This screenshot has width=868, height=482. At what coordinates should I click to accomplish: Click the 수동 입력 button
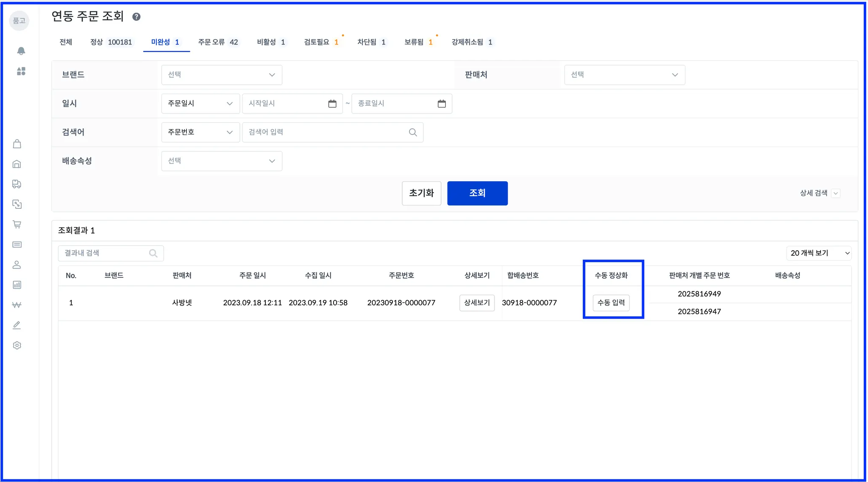pos(611,303)
